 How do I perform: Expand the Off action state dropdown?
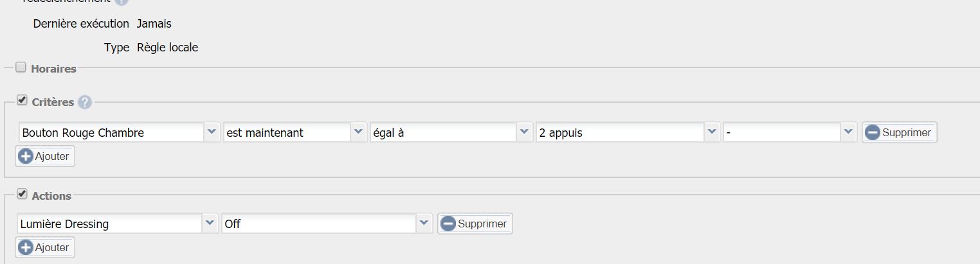pos(423,224)
